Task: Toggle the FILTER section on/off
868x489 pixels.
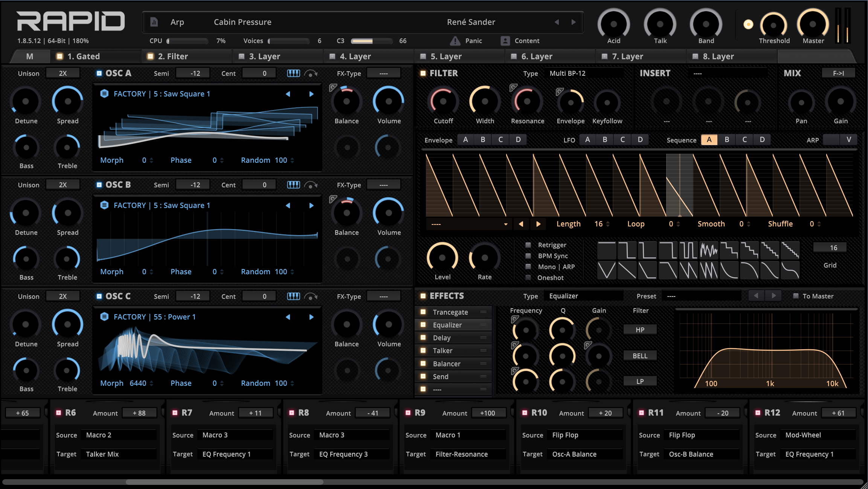Action: (423, 73)
